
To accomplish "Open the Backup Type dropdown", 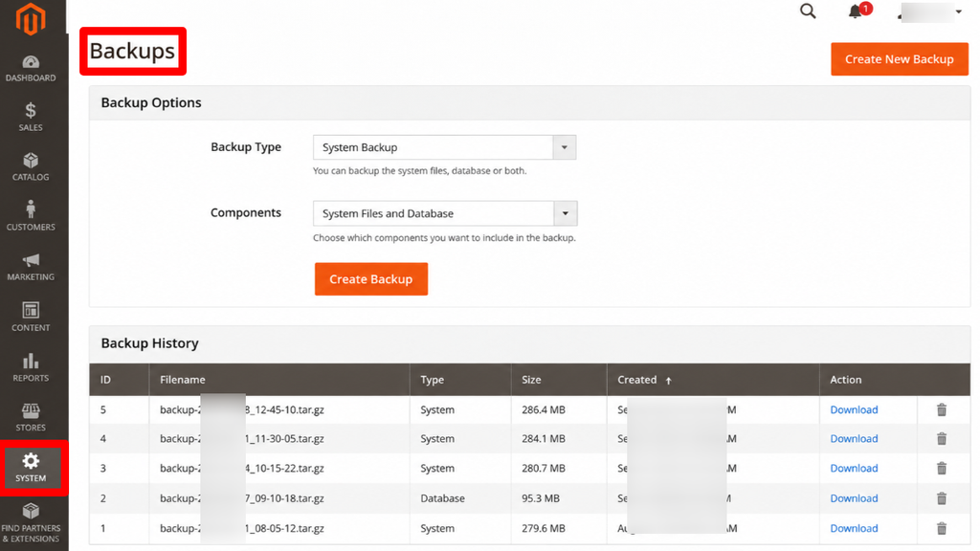I will click(444, 147).
